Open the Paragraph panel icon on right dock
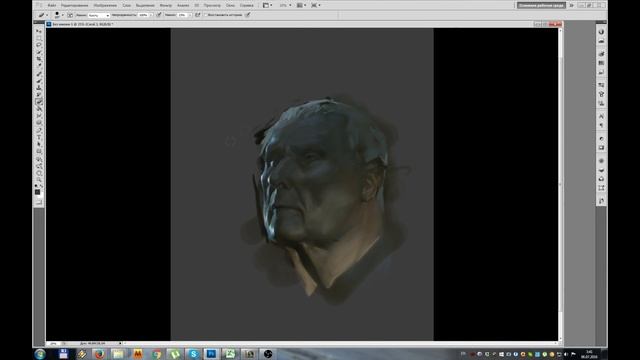Viewport: 640px width, 360px height. pos(601,125)
